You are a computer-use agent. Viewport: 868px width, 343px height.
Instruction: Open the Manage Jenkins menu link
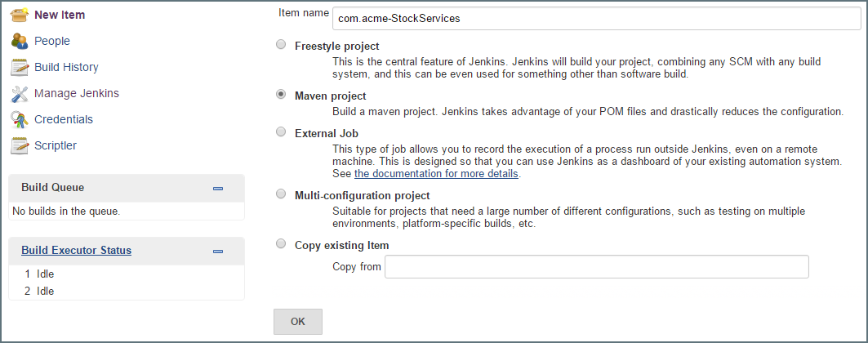[x=76, y=93]
